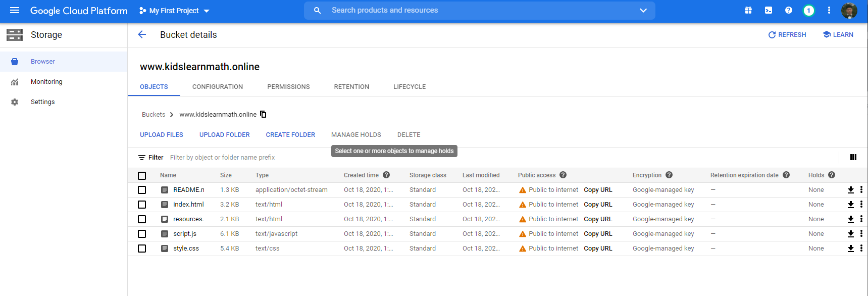Screen dimensions: 868x296
Task: Expand the search bar dropdown arrow
Action: click(643, 10)
